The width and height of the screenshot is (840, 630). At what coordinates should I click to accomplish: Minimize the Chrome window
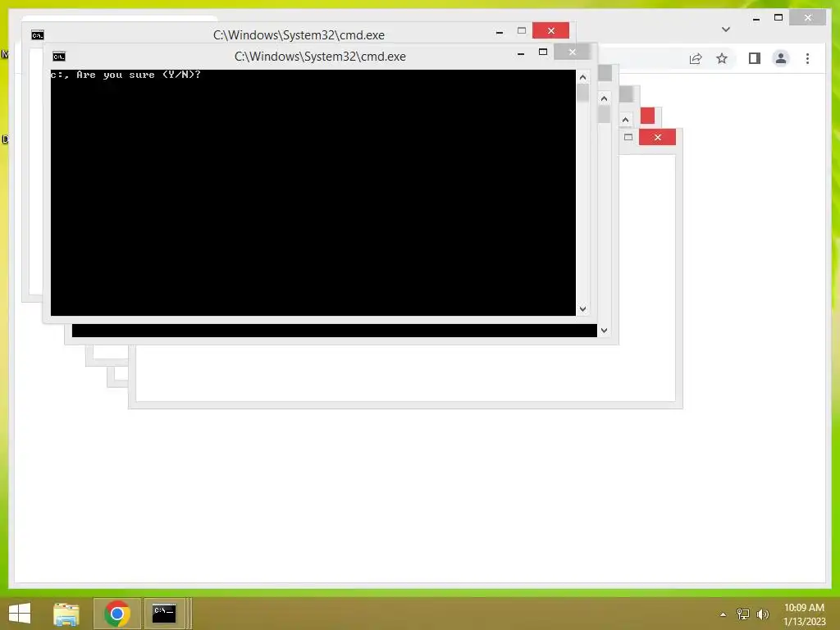click(756, 18)
